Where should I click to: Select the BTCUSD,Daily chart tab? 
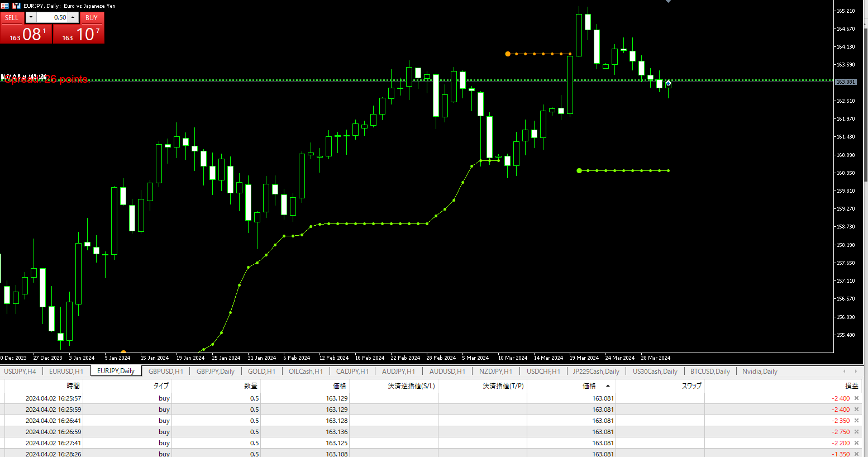pos(709,372)
